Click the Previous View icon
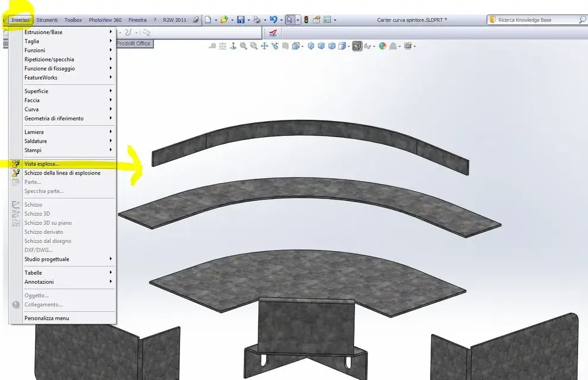The width and height of the screenshot is (588, 380). [275, 46]
